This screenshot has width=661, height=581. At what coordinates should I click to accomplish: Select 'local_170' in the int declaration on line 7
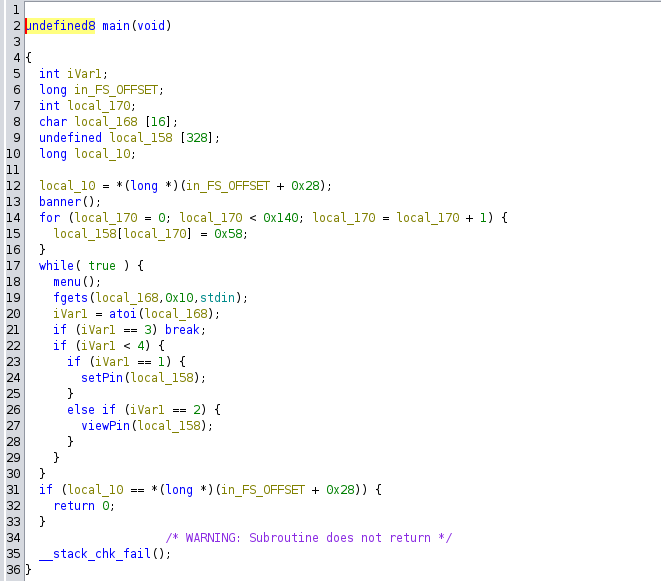point(99,105)
